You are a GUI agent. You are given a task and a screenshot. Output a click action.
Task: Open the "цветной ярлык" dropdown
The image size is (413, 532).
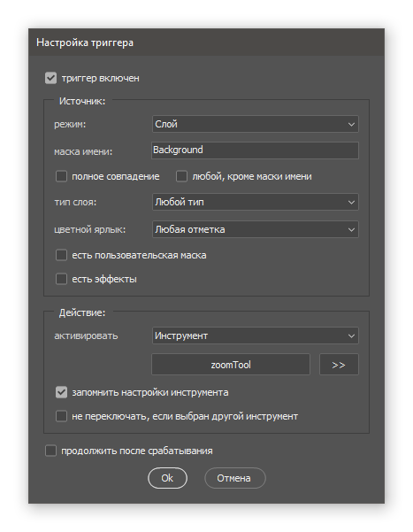point(256,229)
